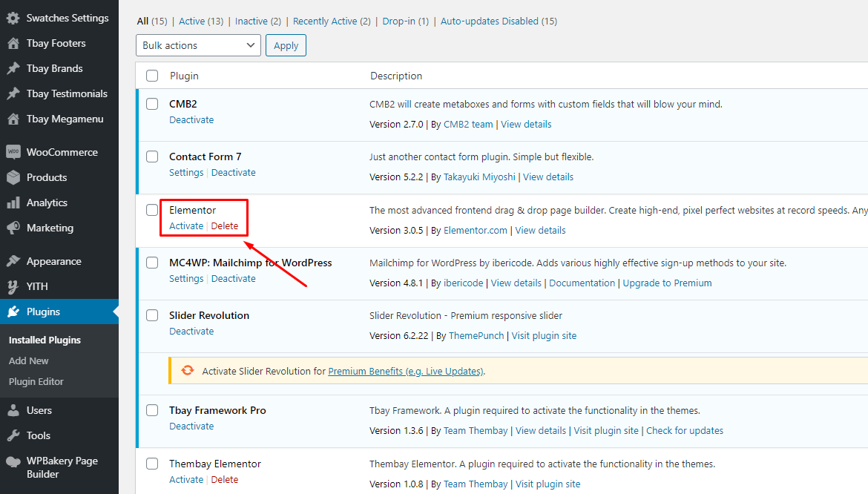Select the Tbay Framework Pro checkbox
Image resolution: width=868 pixels, height=494 pixels.
(x=152, y=410)
